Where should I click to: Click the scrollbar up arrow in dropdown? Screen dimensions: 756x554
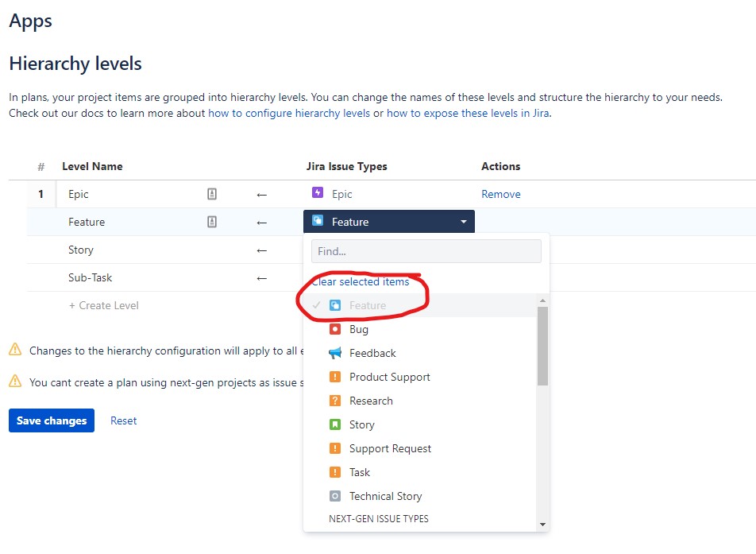[543, 300]
